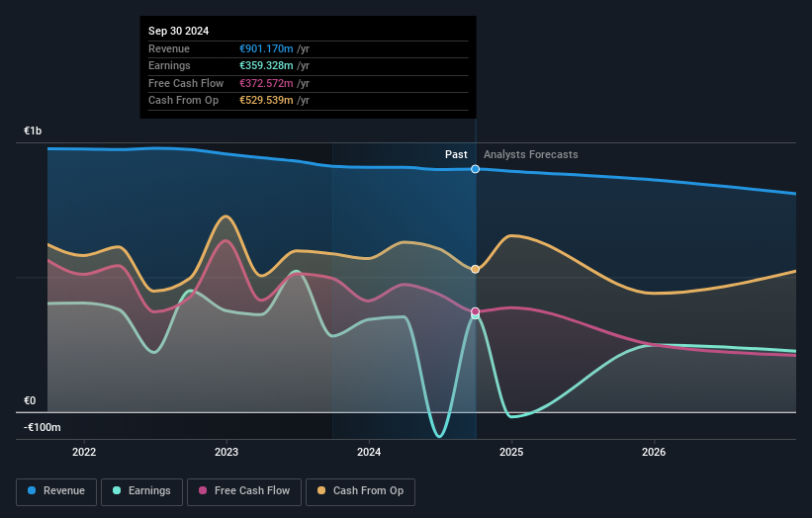This screenshot has width=812, height=518.
Task: Click the Analysts Forecasts label
Action: click(x=531, y=155)
